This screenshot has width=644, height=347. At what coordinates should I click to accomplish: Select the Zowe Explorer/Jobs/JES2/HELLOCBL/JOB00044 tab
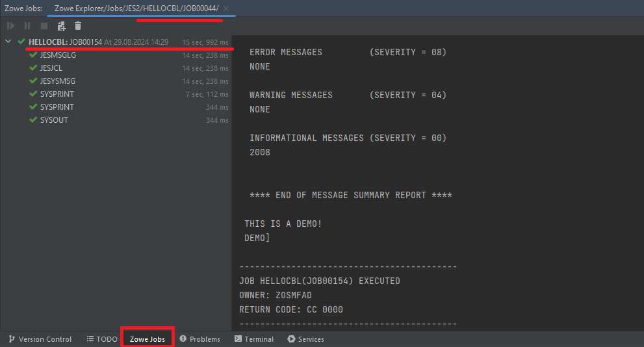coord(136,8)
